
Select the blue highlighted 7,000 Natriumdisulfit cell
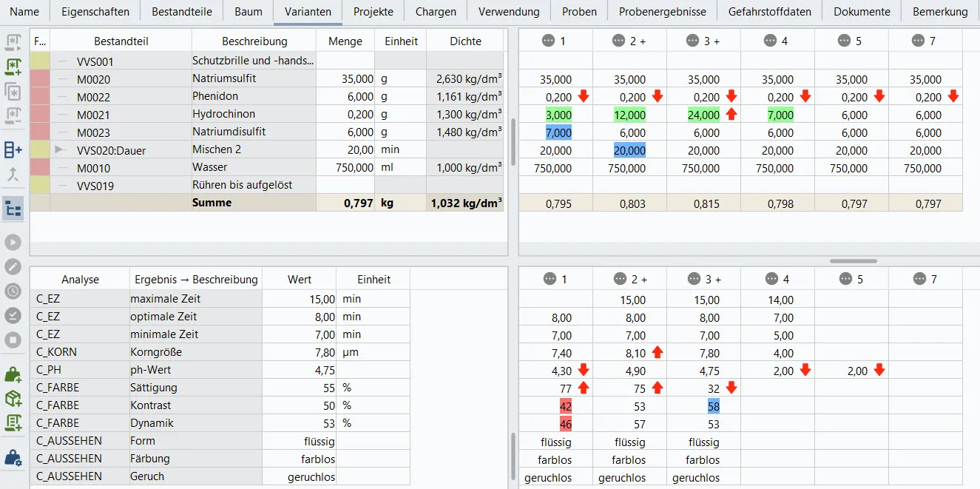pyautogui.click(x=558, y=132)
